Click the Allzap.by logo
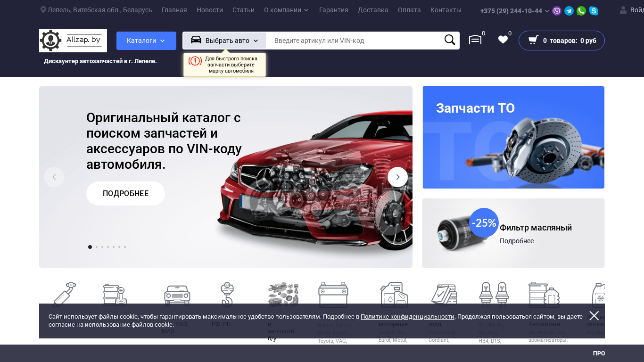644x362 pixels. [x=73, y=41]
